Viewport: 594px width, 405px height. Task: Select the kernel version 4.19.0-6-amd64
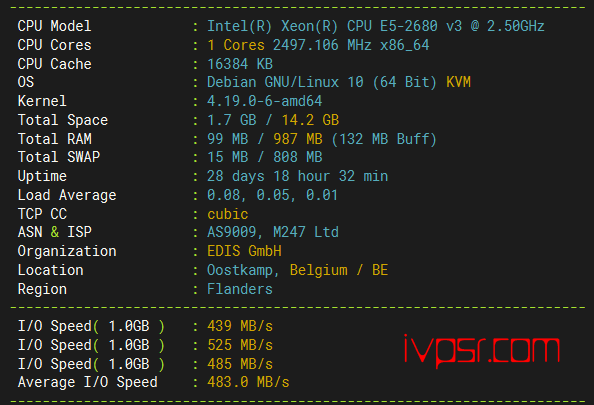264,101
